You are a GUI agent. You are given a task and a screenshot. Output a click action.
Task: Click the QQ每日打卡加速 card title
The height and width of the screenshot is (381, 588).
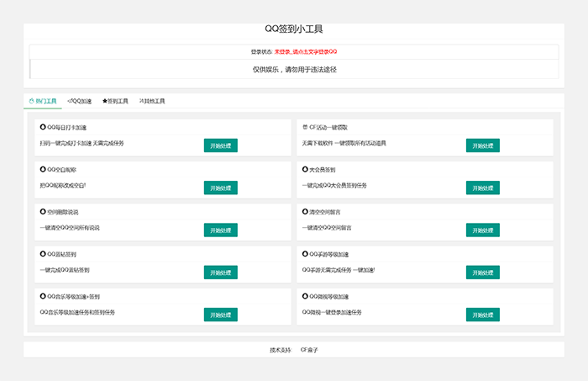point(66,128)
